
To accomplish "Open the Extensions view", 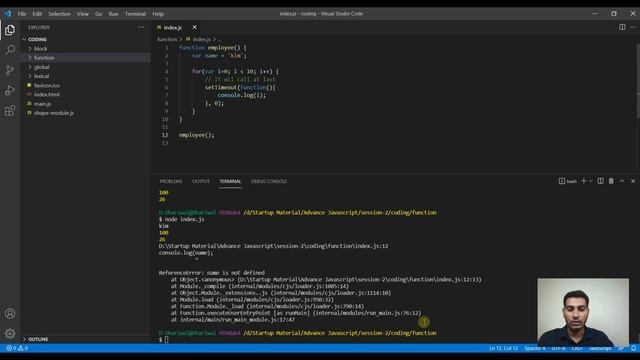I will pos(10,110).
